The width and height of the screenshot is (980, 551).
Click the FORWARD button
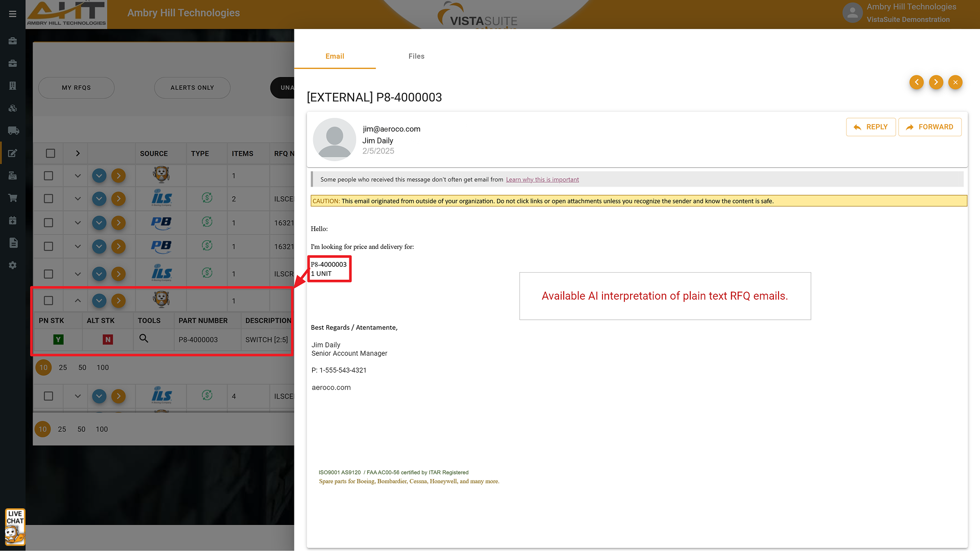[x=929, y=127]
